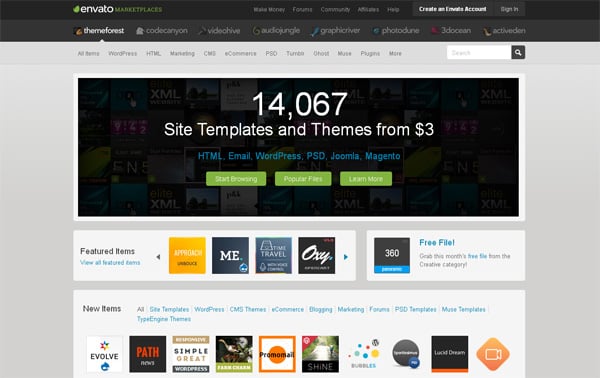The width and height of the screenshot is (600, 378).
Task: Open the ActiveDen marketplace
Action: point(504,31)
